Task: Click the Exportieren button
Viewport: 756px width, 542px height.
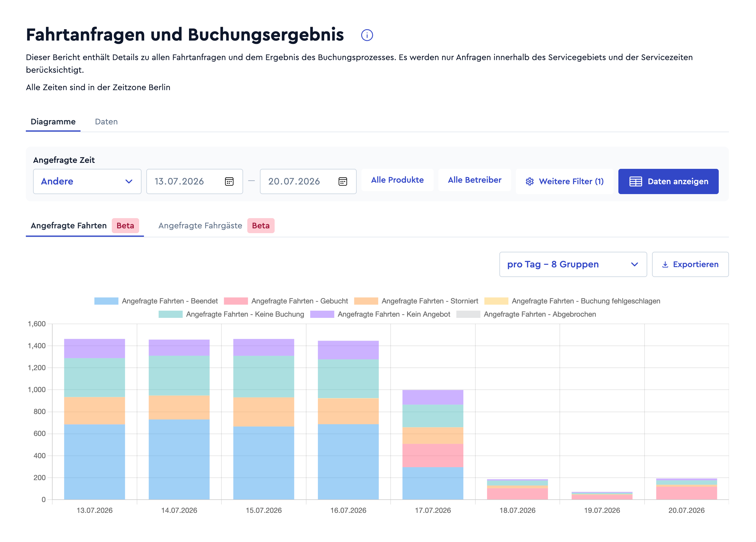Action: 690,264
